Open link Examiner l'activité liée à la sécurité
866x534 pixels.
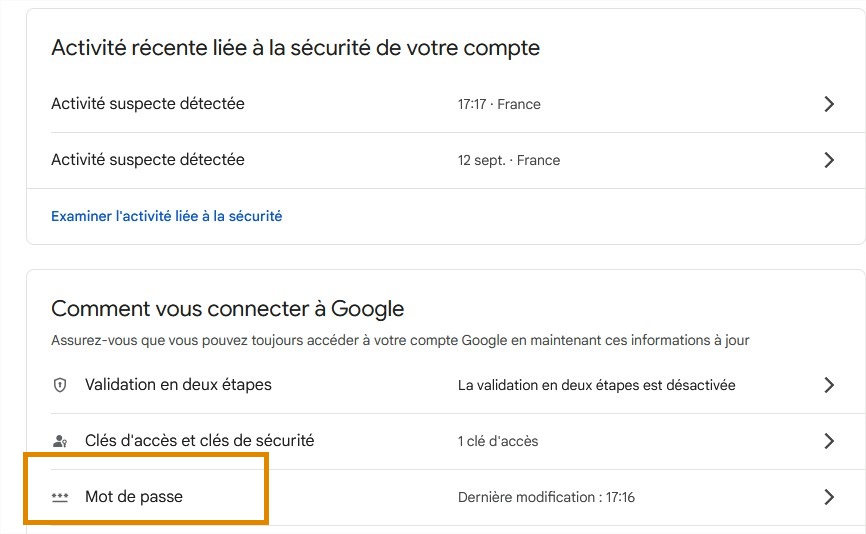[166, 216]
